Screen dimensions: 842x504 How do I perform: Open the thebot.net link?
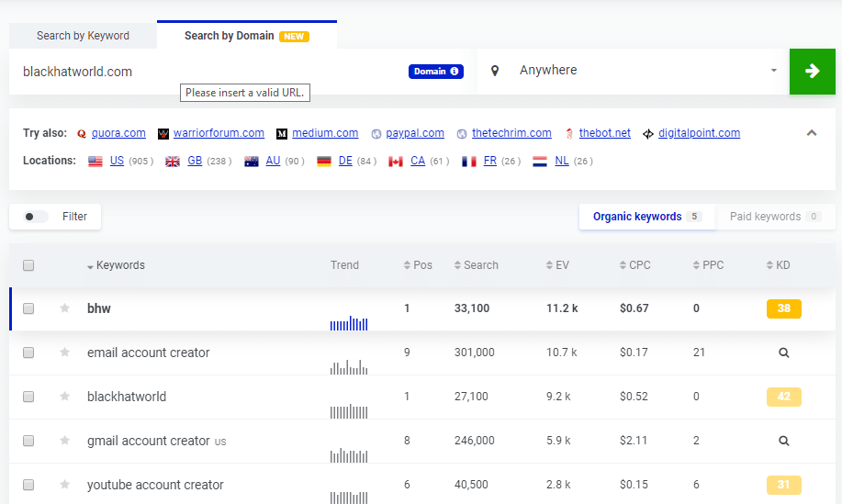point(605,133)
